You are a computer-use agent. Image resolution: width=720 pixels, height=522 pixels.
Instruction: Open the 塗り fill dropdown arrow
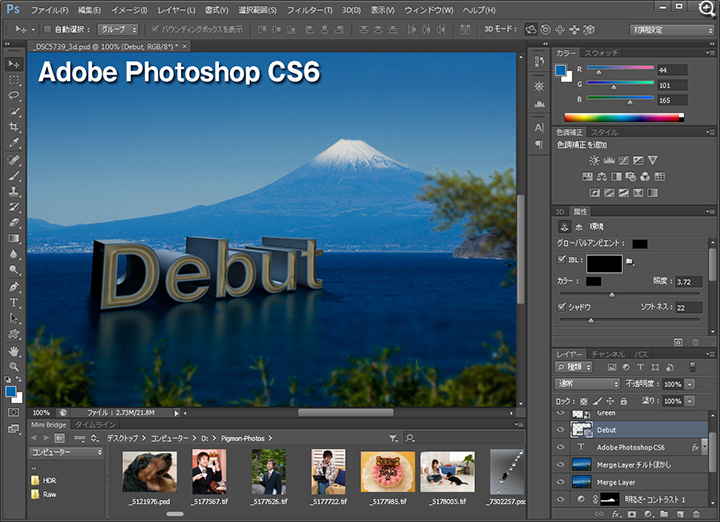point(690,401)
